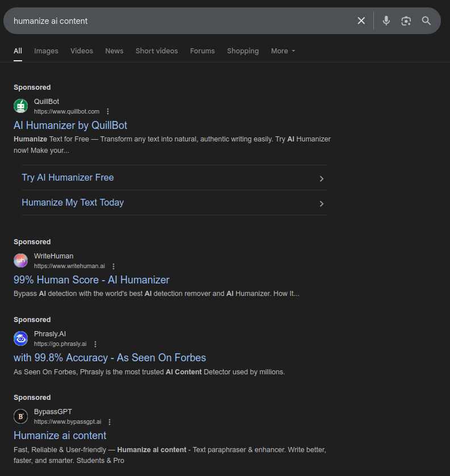Image resolution: width=450 pixels, height=476 pixels.
Task: Open search by image camera icon
Action: coord(406,20)
